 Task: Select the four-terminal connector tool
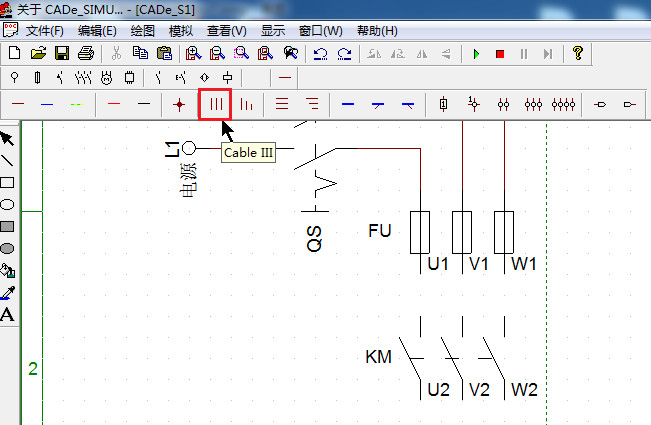coord(563,105)
